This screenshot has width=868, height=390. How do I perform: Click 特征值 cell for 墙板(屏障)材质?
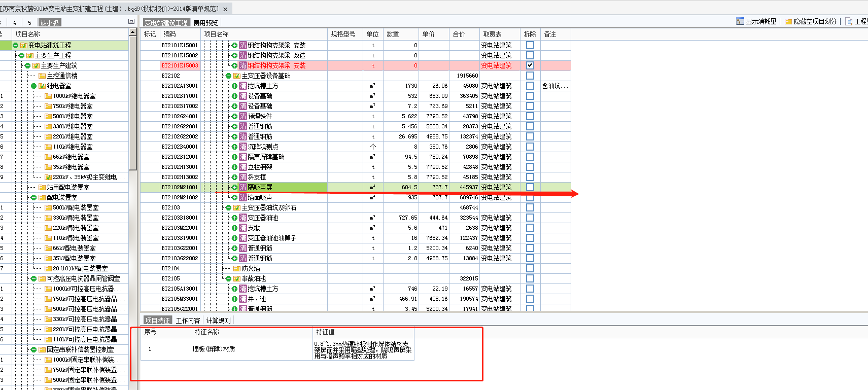(x=363, y=349)
